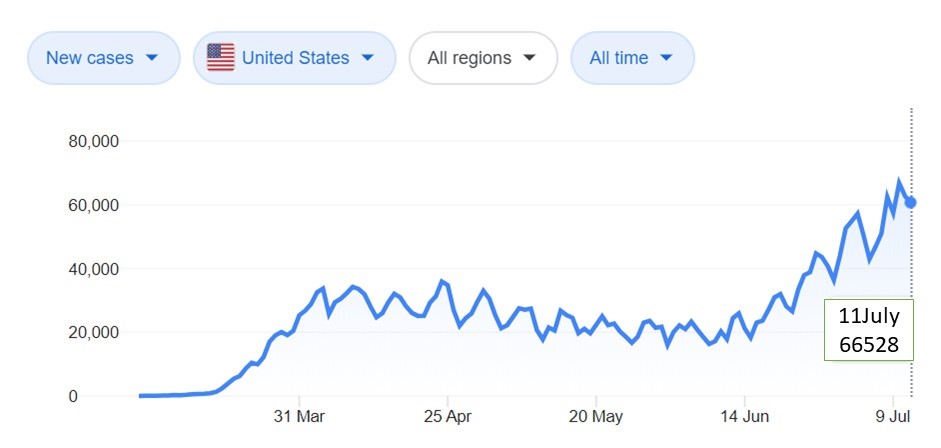
Task: Click the 60,000 y-axis label
Action: [x=93, y=205]
